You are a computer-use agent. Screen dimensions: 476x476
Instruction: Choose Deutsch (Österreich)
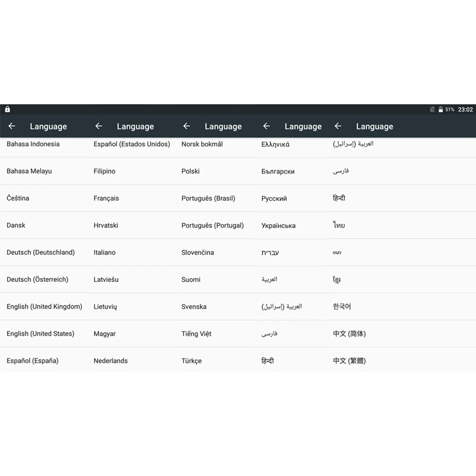tap(37, 279)
